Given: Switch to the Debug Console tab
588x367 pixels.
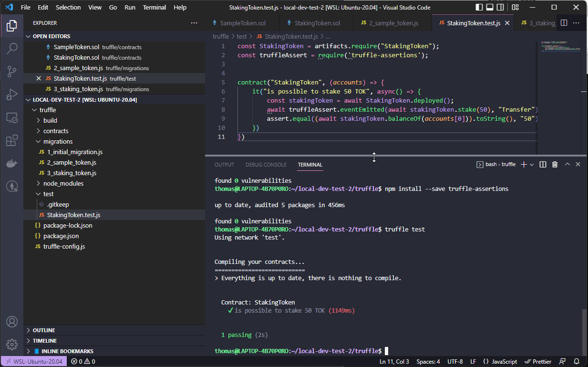Looking at the screenshot, I should 266,165.
